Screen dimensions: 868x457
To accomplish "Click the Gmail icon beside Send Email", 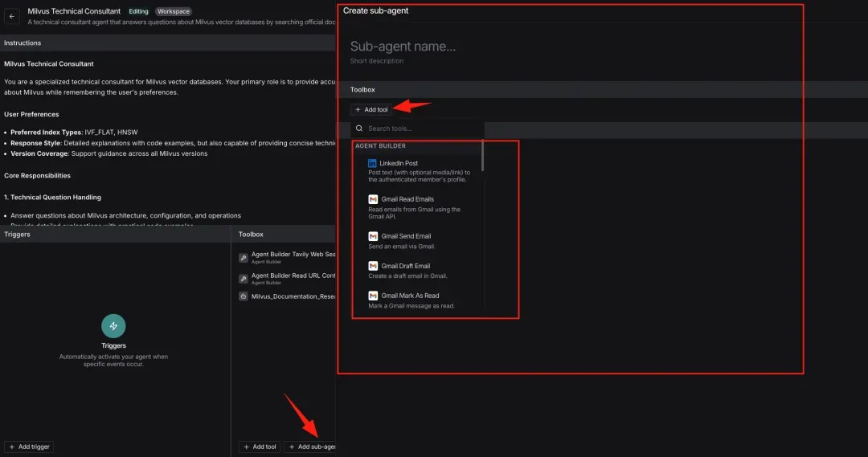I will pyautogui.click(x=373, y=236).
